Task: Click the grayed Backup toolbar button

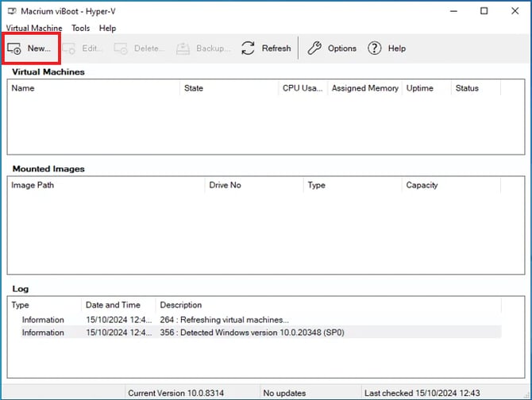Action: [x=203, y=48]
